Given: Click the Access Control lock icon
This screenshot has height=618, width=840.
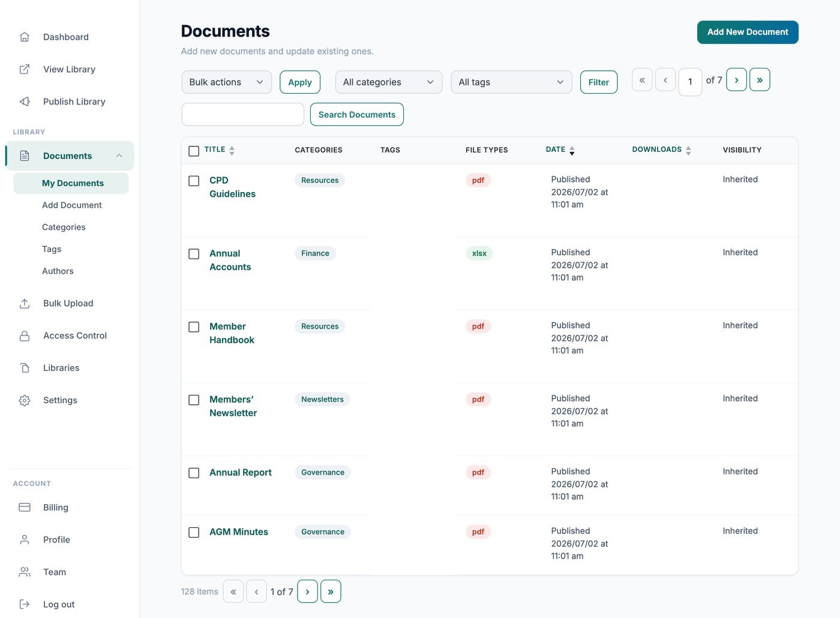Looking at the screenshot, I should coord(25,336).
